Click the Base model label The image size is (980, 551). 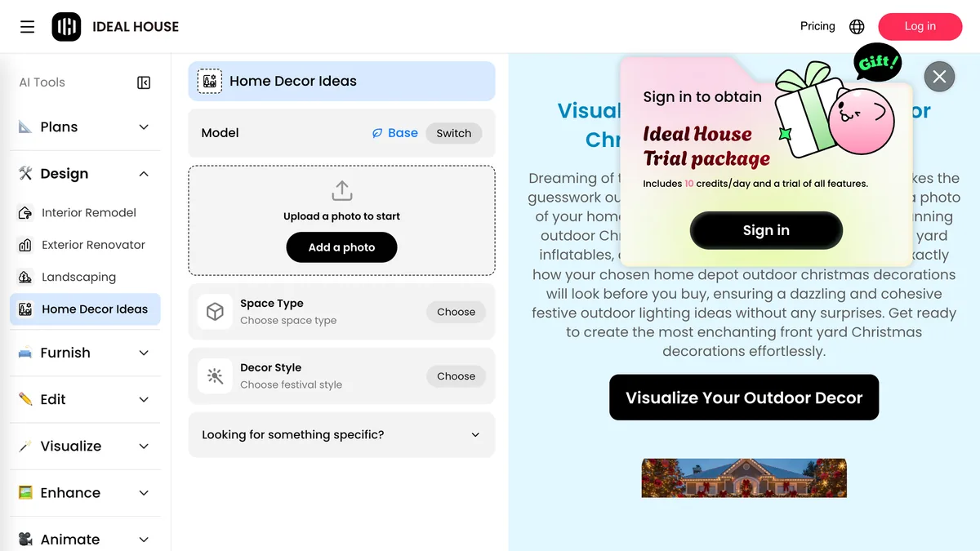403,133
